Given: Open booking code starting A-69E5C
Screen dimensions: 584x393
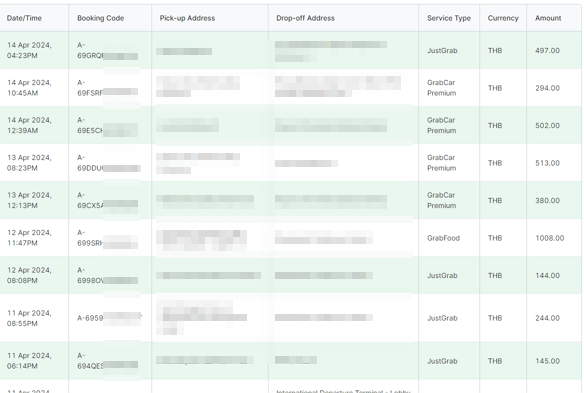Looking at the screenshot, I should pos(107,126).
